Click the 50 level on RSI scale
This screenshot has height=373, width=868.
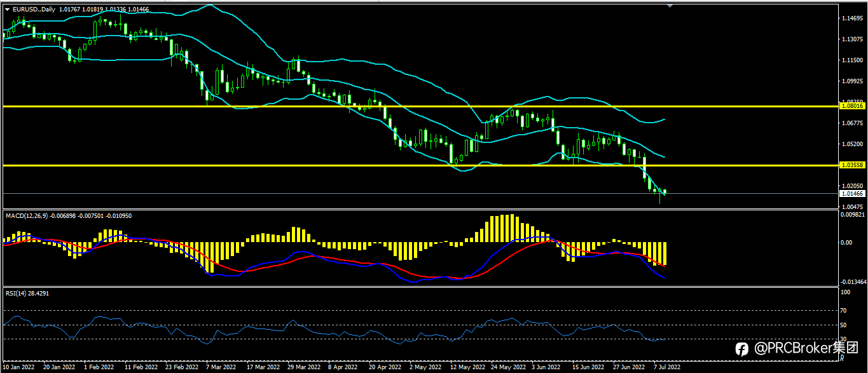point(844,325)
